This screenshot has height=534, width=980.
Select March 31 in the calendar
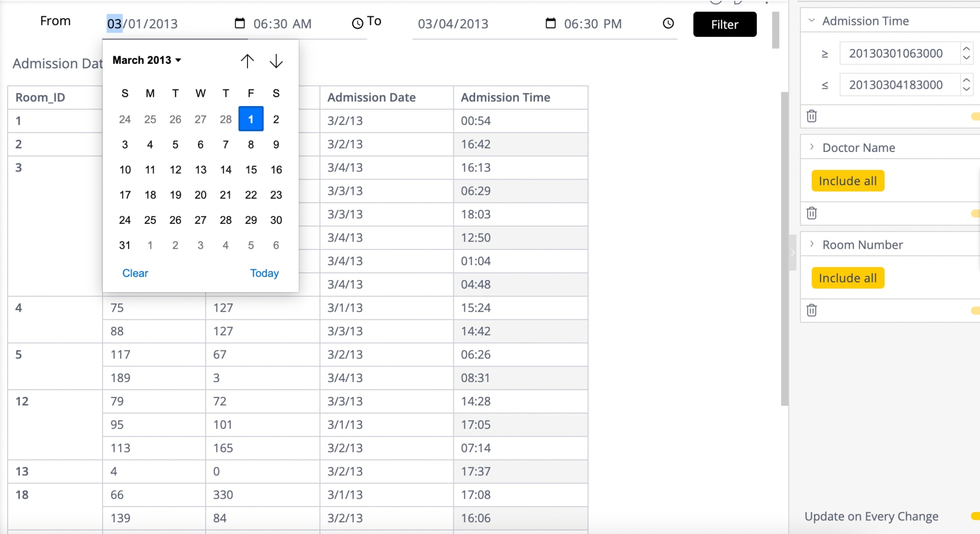[125, 245]
